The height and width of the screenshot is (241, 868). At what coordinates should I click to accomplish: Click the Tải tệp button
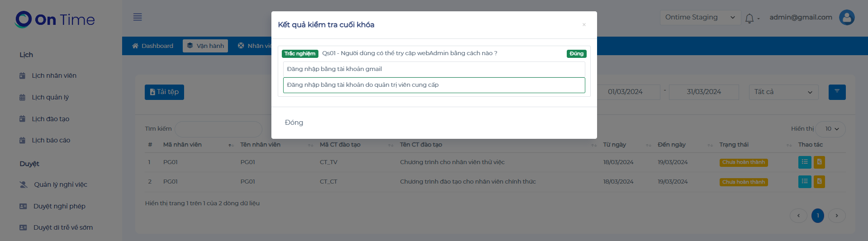point(164,92)
